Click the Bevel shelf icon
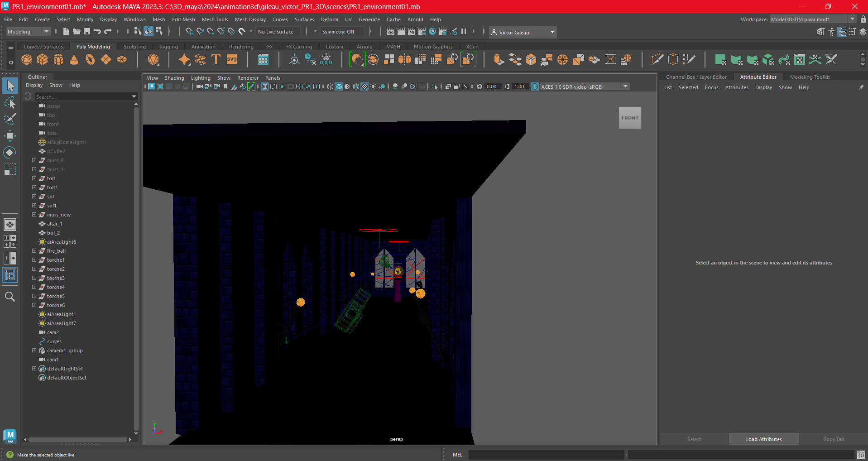Viewport: 868px width, 461px height. pyautogui.click(x=531, y=59)
